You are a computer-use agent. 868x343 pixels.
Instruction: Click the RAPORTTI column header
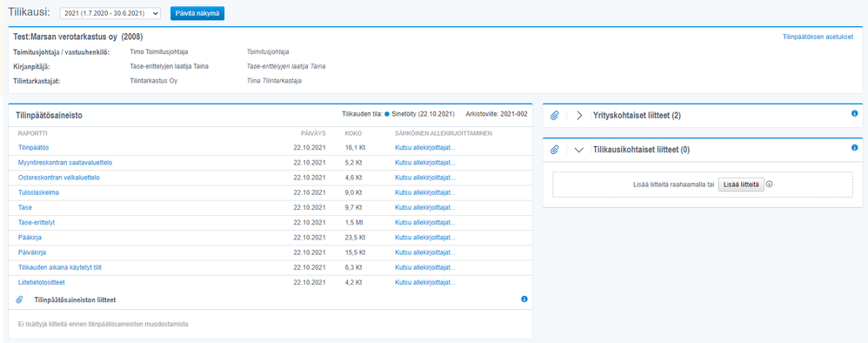[x=33, y=133]
